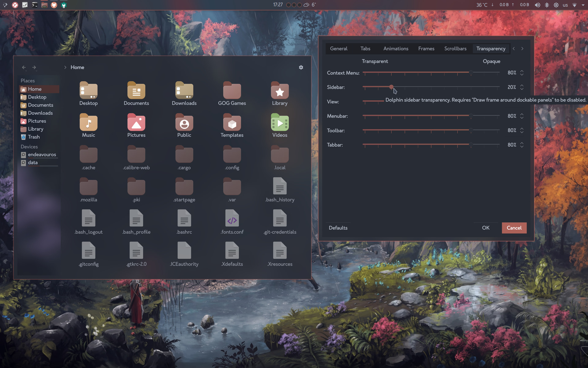Open the General tab

click(x=338, y=49)
